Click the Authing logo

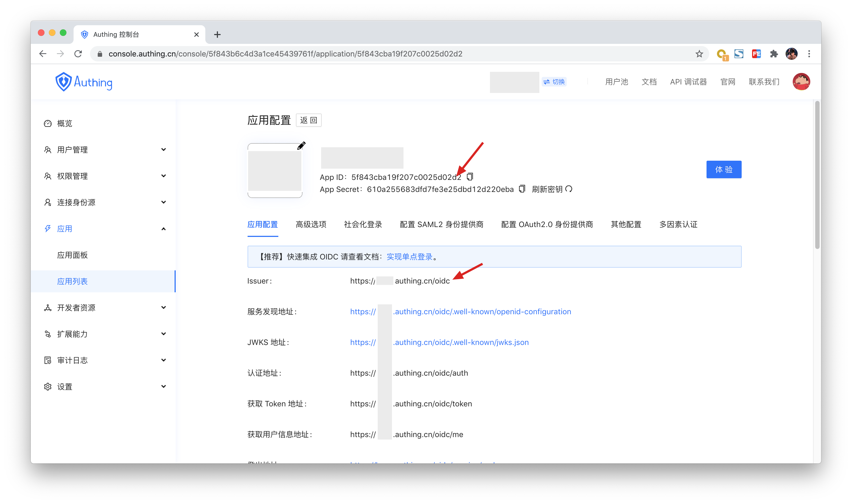[x=84, y=82]
